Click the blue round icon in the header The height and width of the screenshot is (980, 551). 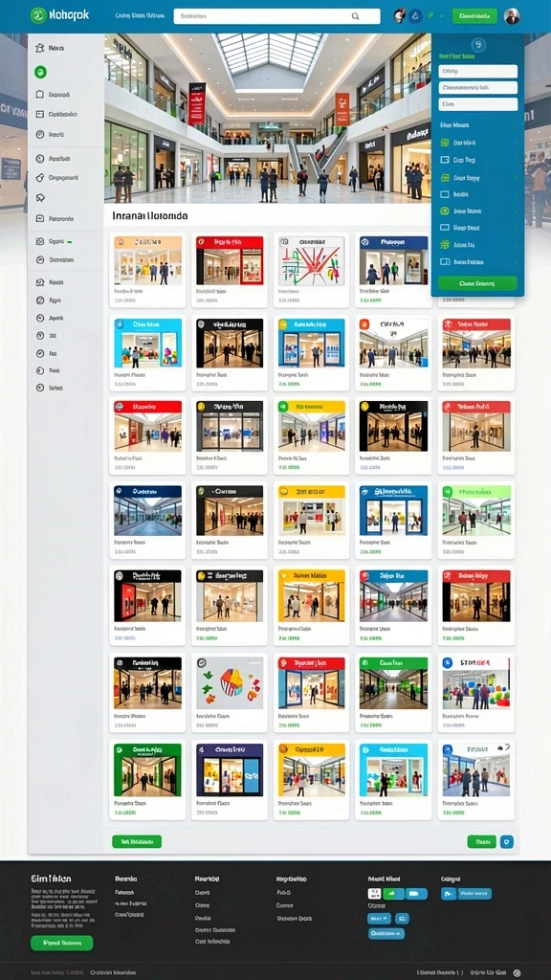pos(415,16)
